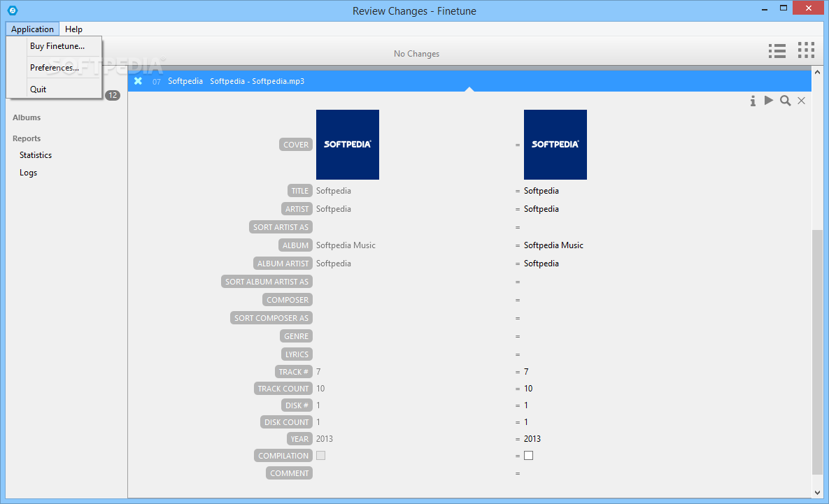Open Statistics report
The width and height of the screenshot is (829, 504).
point(36,154)
